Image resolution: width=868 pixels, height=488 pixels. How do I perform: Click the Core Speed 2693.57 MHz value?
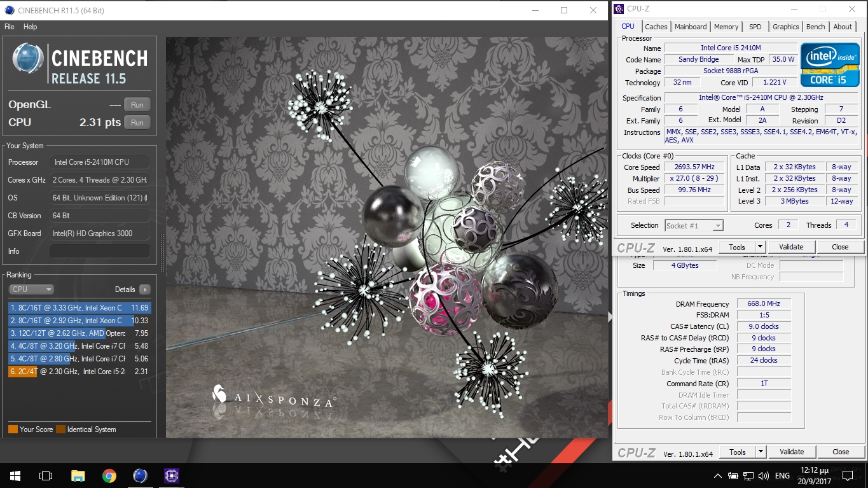click(x=694, y=167)
